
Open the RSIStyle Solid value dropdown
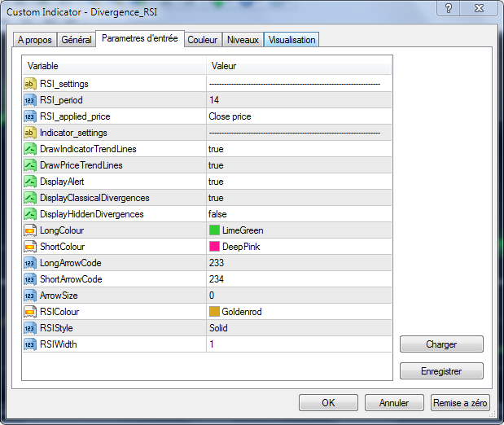click(218, 328)
